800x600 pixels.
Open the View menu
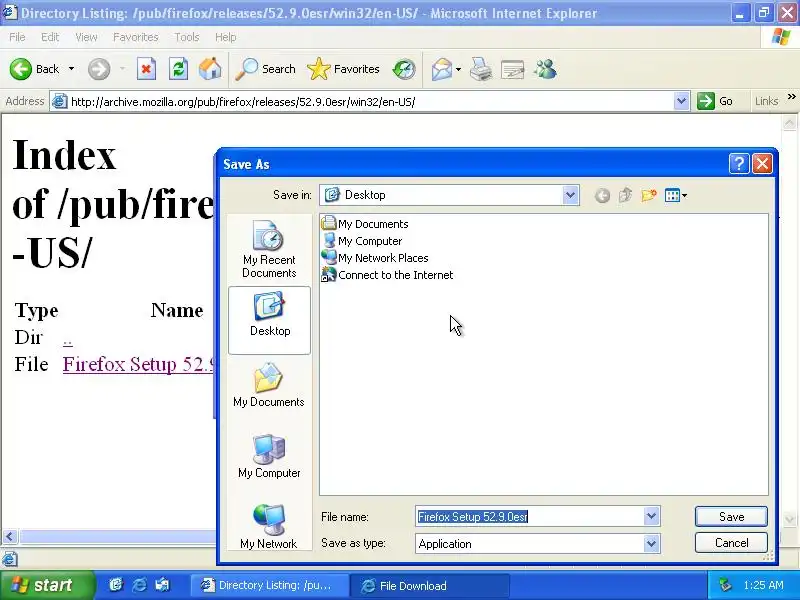[86, 37]
